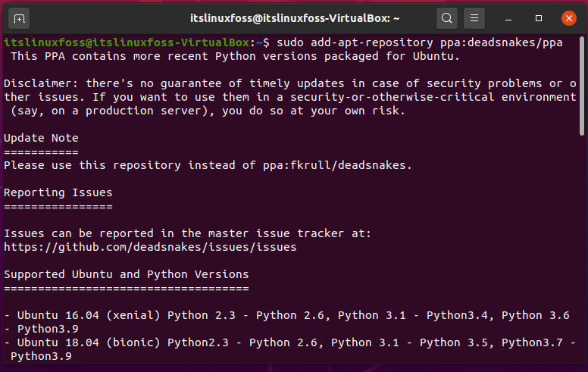This screenshot has height=372, width=588.
Task: Click the 'Update Note' heading
Action: pos(41,138)
